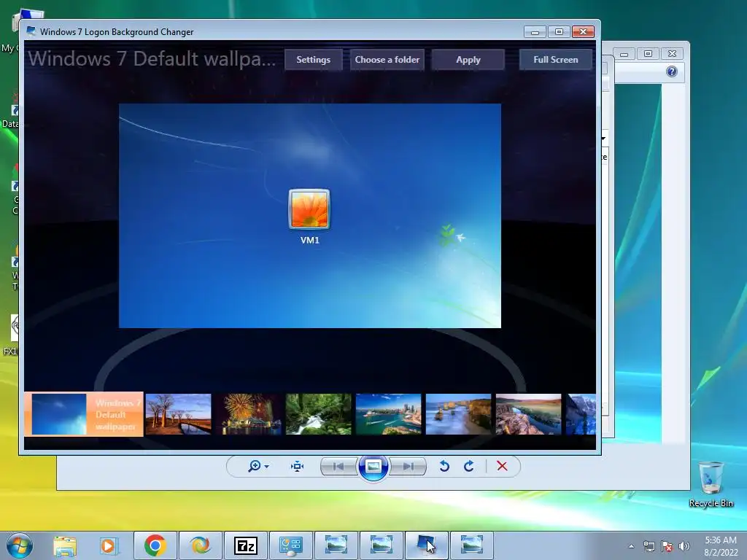The width and height of the screenshot is (747, 560).
Task: Click the Logon Background Changer title bar icon
Action: tap(31, 31)
